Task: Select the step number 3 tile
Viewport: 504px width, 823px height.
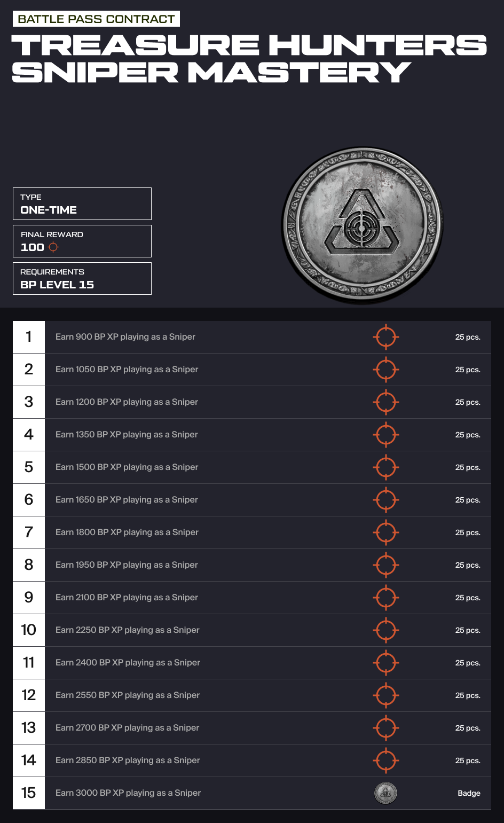Action: point(29,402)
